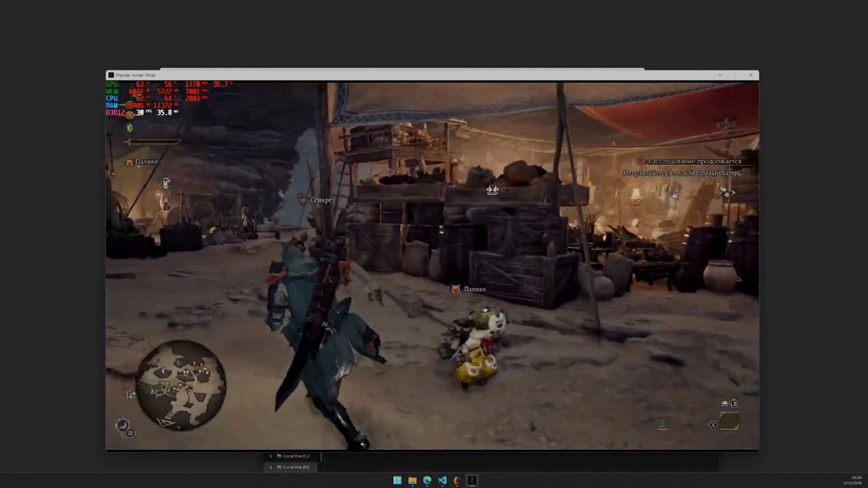Click the Палико label above the cat companion
The image size is (868, 488).
pos(475,289)
